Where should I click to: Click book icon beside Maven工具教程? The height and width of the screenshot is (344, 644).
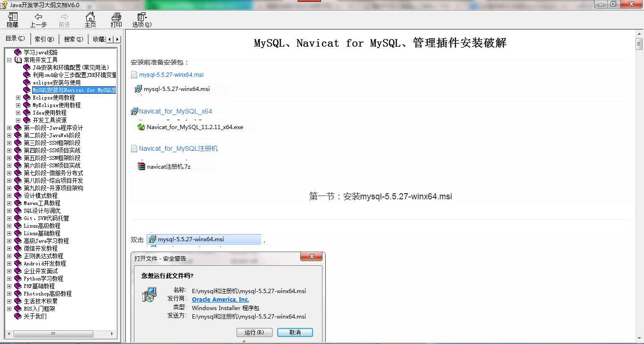(x=18, y=203)
